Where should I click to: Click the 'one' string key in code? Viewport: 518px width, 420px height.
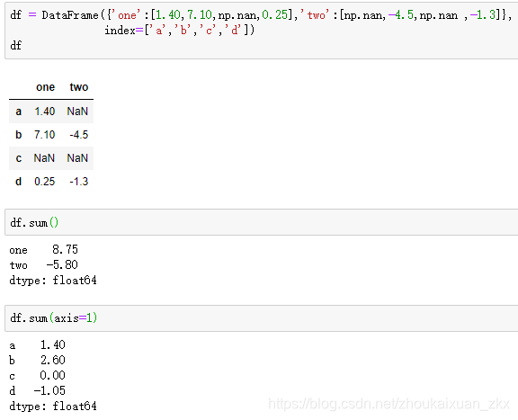click(127, 15)
